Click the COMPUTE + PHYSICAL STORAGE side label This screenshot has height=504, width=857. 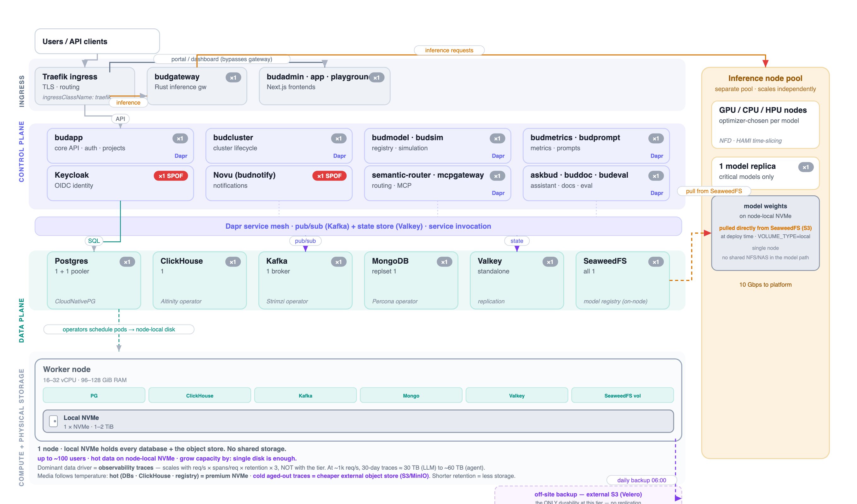(x=22, y=427)
